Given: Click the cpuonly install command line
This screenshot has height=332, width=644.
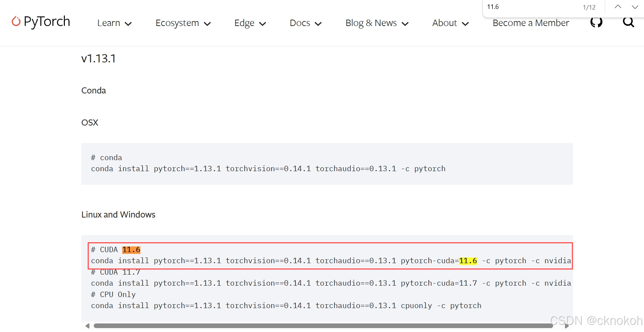Looking at the screenshot, I should (286, 306).
